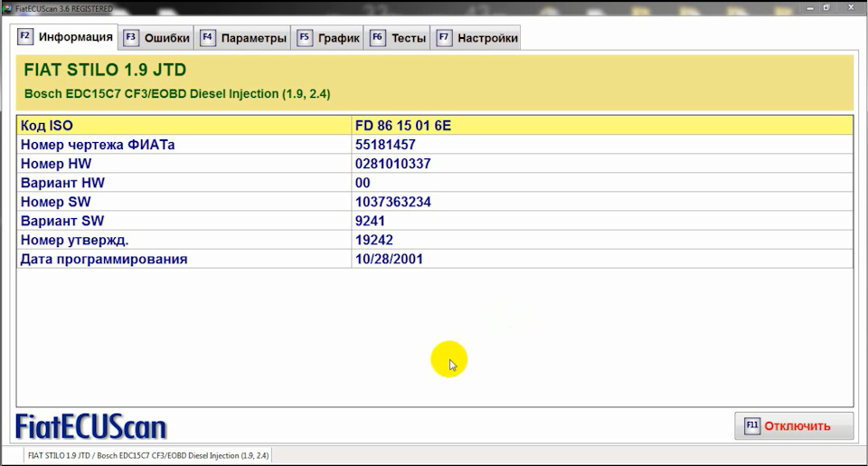Open the Параметры tab
Screen dimensions: 868x466
[243, 38]
